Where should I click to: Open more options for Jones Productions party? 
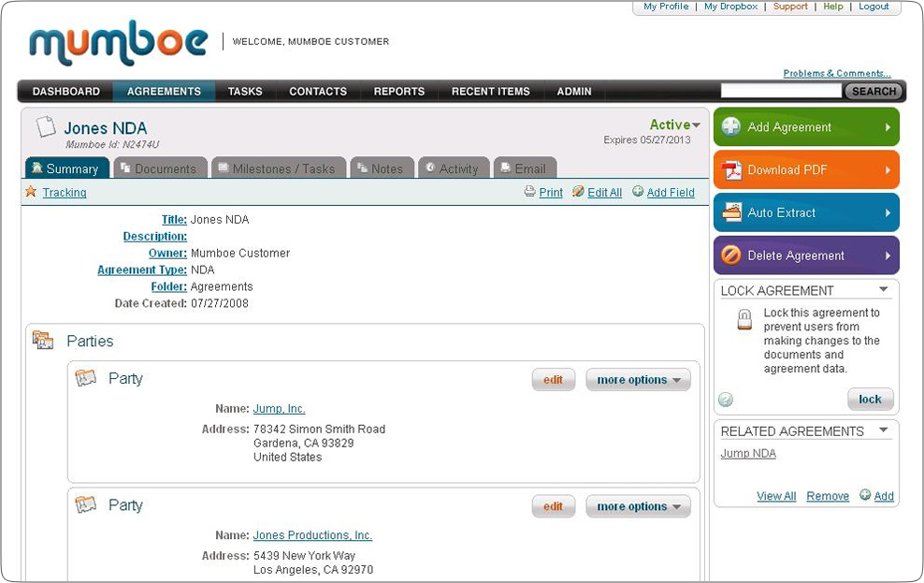click(x=638, y=506)
